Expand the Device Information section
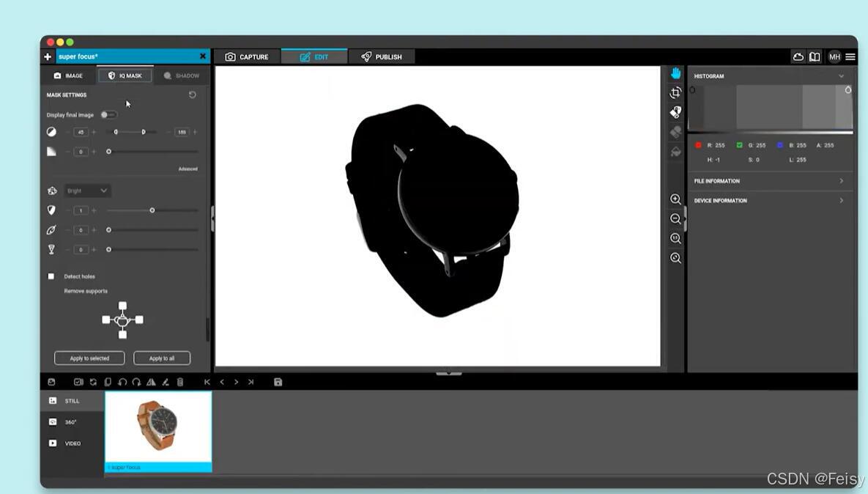Viewport: 868px width, 494px height. [769, 201]
